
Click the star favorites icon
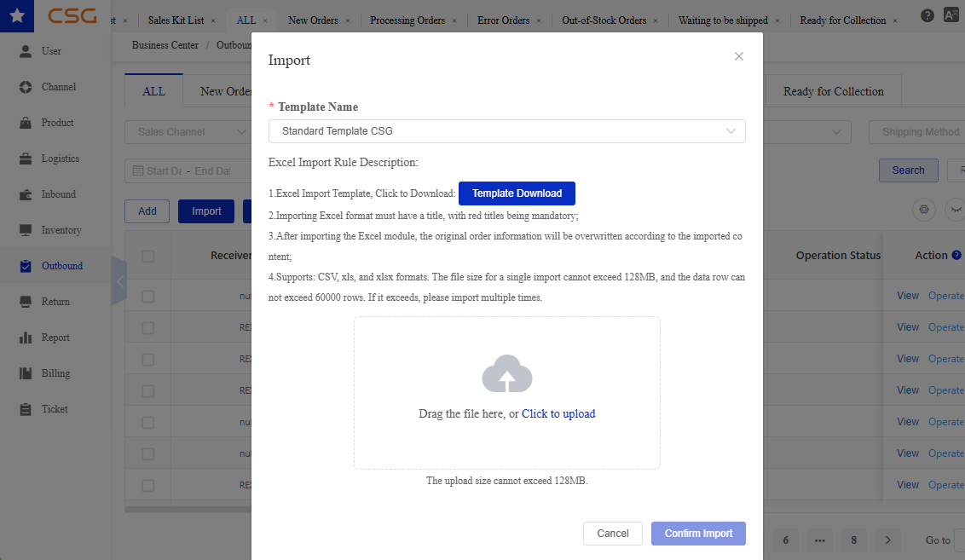[x=16, y=16]
